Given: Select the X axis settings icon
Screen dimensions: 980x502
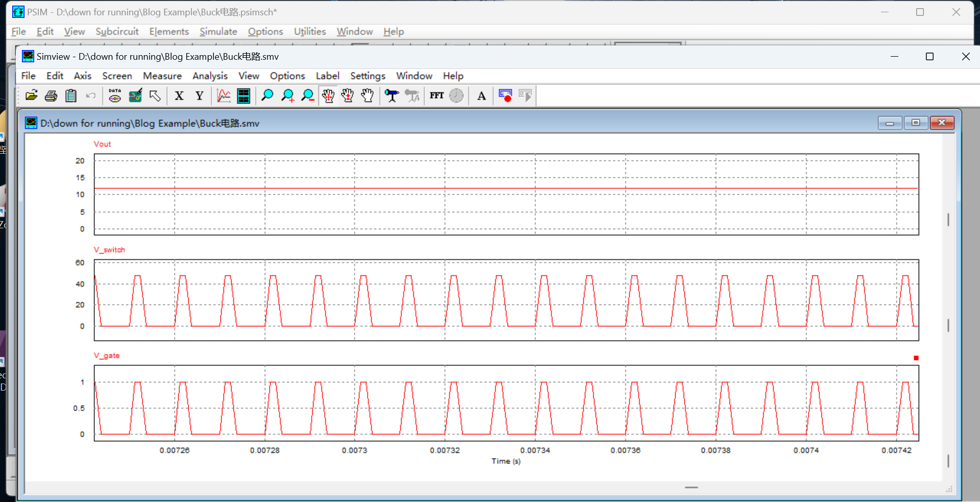Looking at the screenshot, I should pyautogui.click(x=179, y=95).
